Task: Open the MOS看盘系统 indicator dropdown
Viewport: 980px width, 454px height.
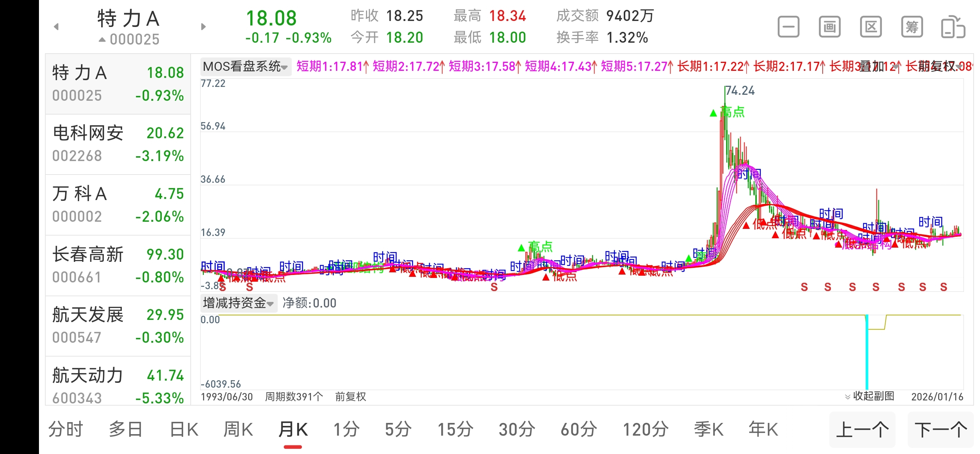Action: click(x=245, y=67)
